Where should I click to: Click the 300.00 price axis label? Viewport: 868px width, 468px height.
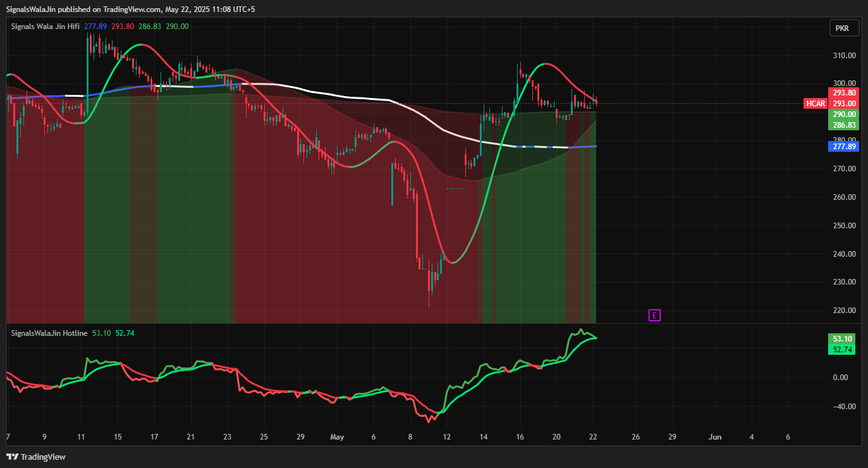845,83
